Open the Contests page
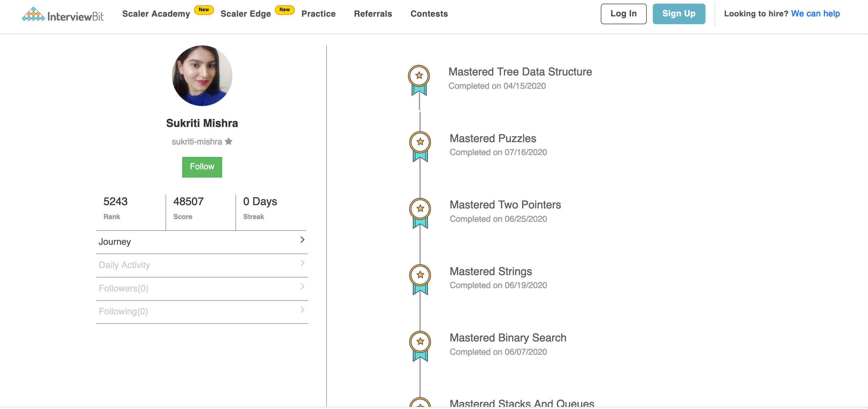This screenshot has width=868, height=409. coord(429,14)
